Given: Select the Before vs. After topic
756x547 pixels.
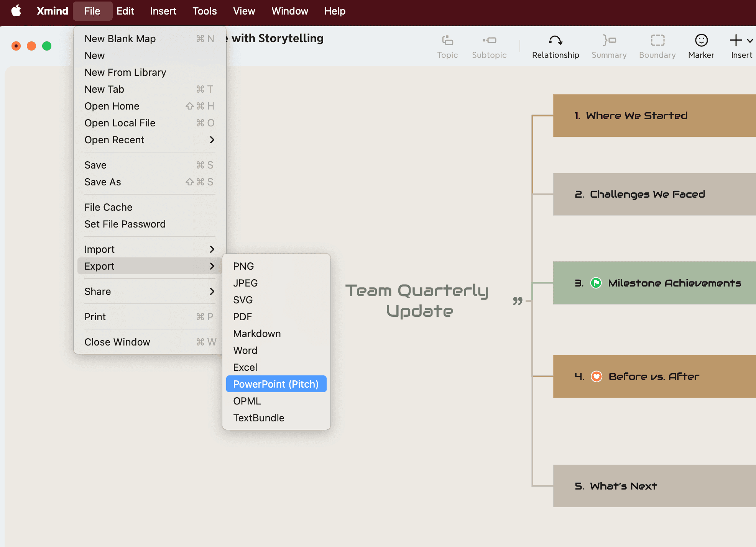Looking at the screenshot, I should point(654,377).
